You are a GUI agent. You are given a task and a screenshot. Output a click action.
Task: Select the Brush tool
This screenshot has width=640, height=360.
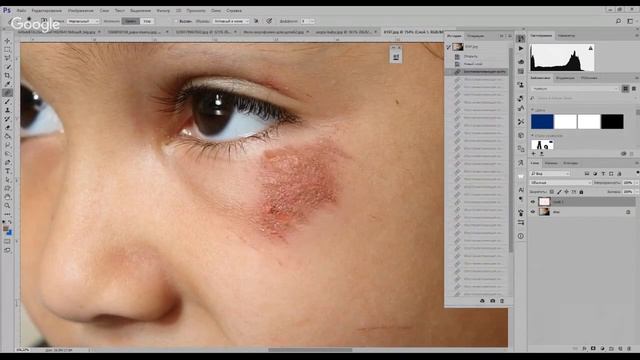[7, 102]
